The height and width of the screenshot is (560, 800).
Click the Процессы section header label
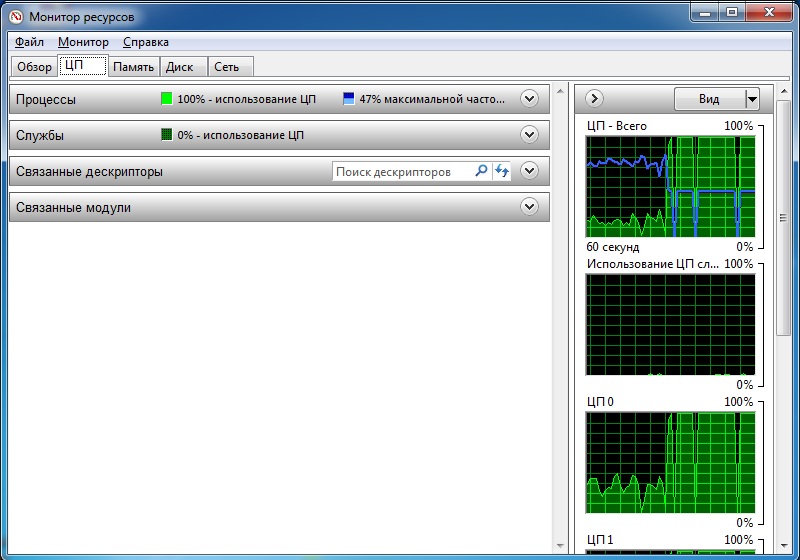tap(45, 99)
